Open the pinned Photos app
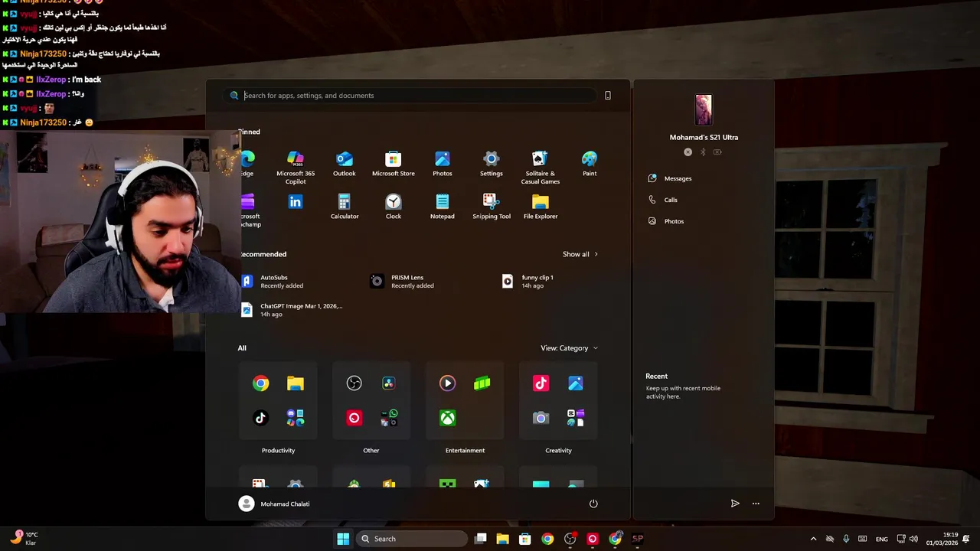980x551 pixels. (443, 164)
